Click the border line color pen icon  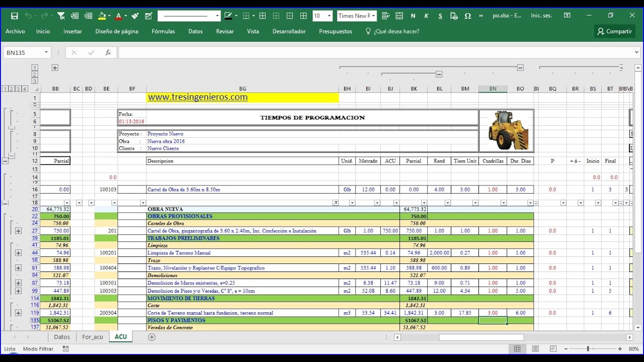pos(228,16)
